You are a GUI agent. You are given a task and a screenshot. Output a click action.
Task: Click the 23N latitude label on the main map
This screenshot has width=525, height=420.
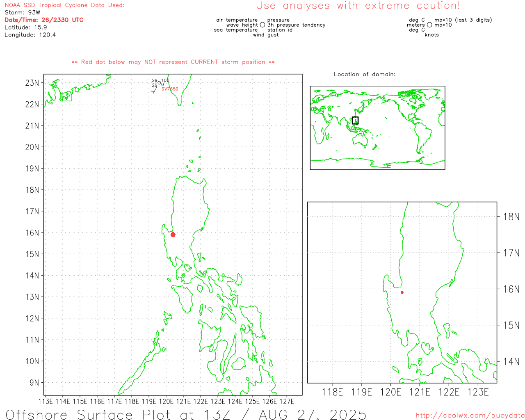[x=32, y=83]
